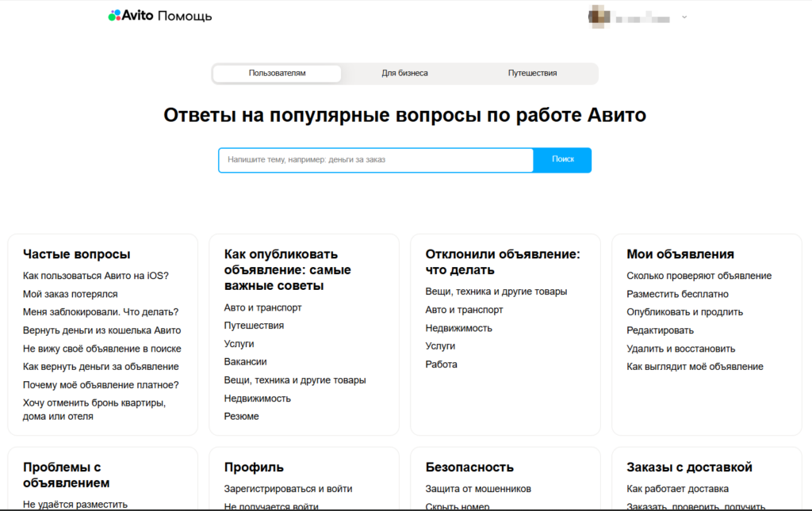
Task: Open Как пользоваться Авито на iOS?
Action: (x=96, y=276)
